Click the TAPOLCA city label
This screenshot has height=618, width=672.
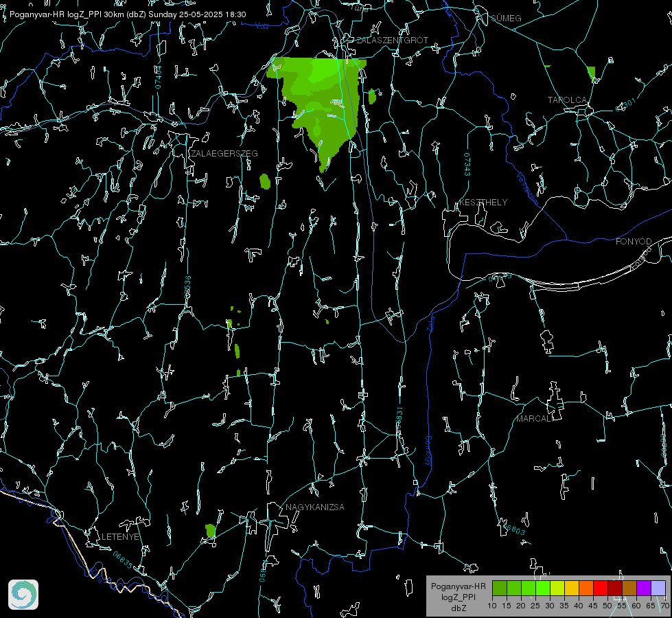click(567, 100)
